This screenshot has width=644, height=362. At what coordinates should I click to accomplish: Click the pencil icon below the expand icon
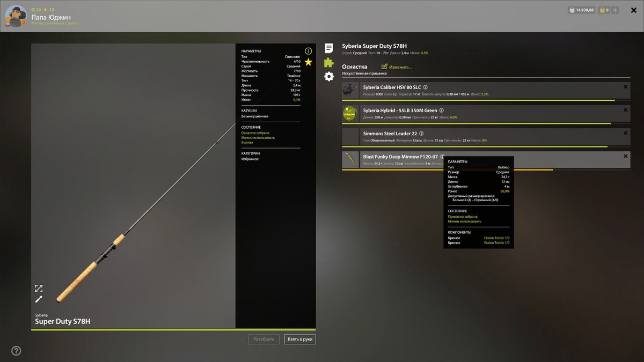pos(39,299)
